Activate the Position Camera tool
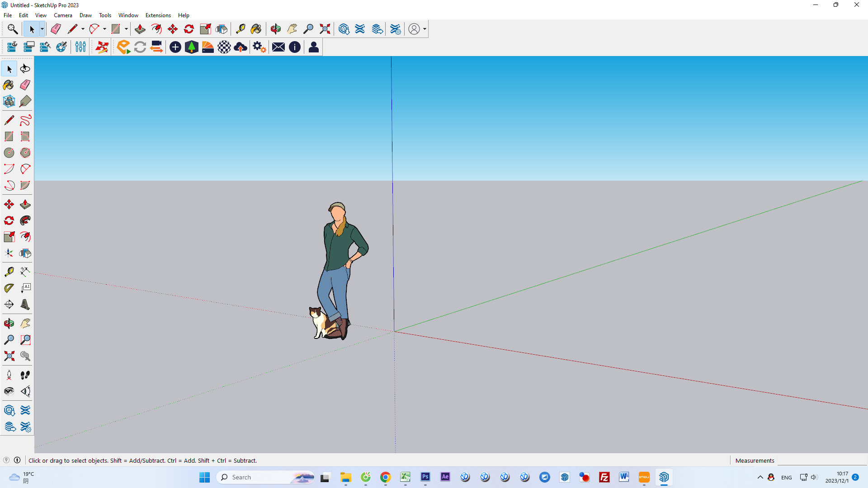This screenshot has width=868, height=488. (x=9, y=375)
